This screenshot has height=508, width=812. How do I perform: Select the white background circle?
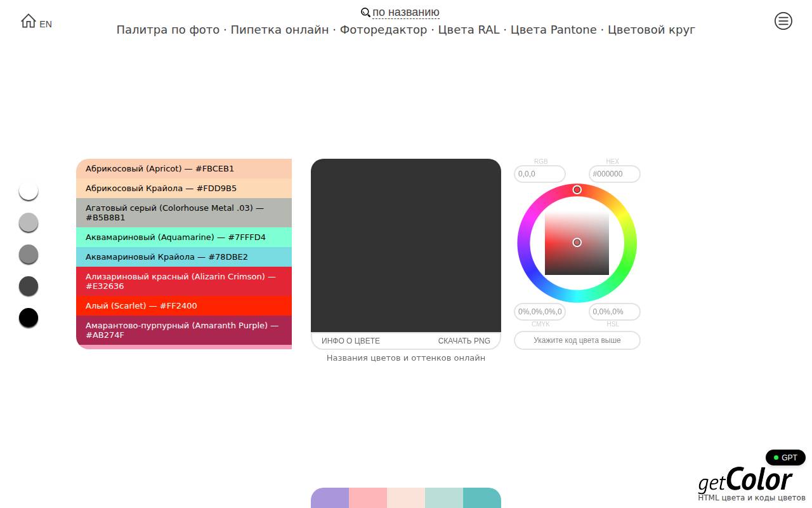(29, 190)
